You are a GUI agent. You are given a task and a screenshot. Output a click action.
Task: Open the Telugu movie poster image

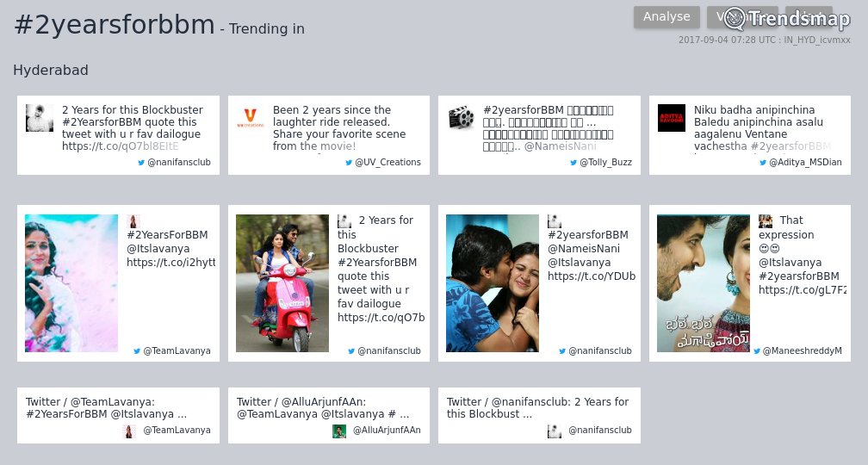[x=704, y=283]
